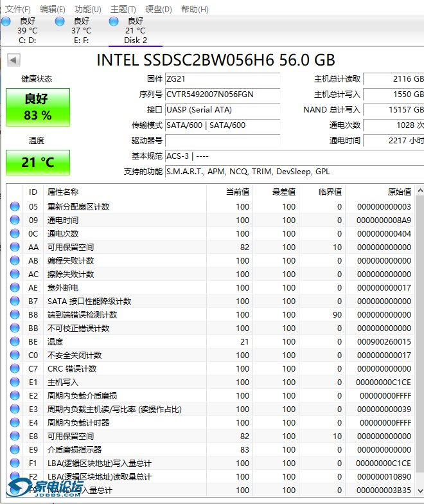Click the 固件 field showing ZG21
This screenshot has height=504, width=424.
coord(222,79)
